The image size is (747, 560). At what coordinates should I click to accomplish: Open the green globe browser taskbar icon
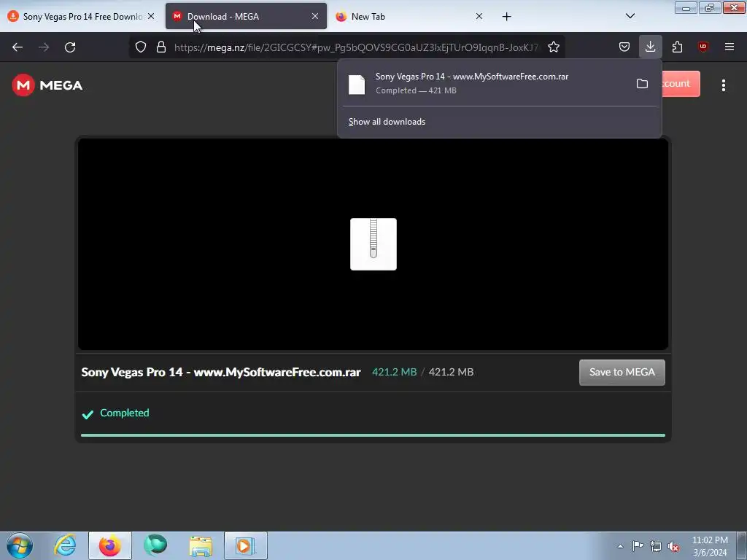pyautogui.click(x=155, y=545)
